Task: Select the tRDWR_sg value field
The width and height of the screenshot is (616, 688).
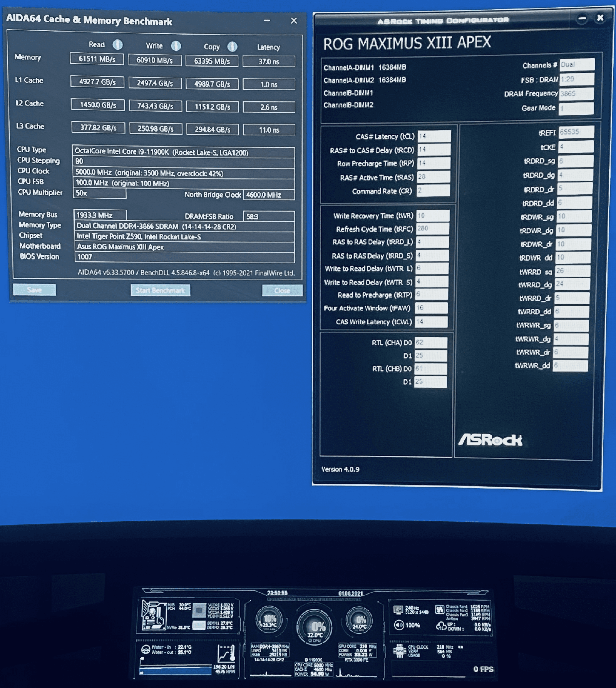Action: click(x=574, y=216)
